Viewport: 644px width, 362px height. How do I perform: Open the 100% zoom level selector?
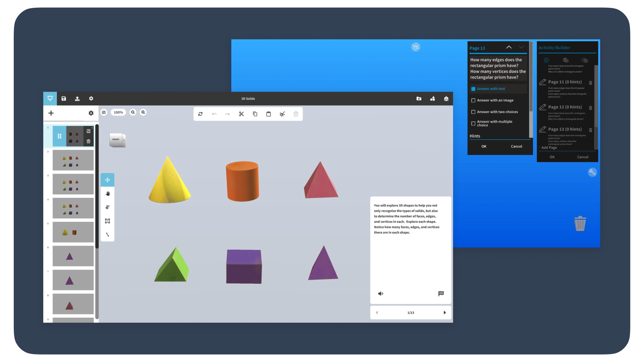point(118,112)
